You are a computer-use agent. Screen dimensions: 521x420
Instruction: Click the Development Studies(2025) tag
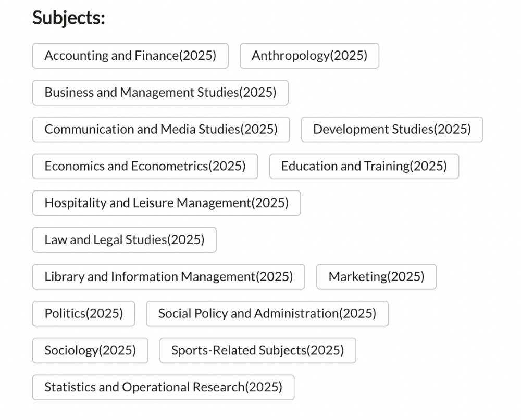coord(392,130)
